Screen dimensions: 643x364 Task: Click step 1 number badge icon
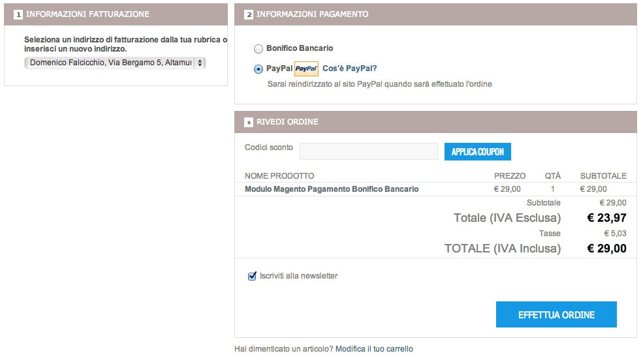point(18,15)
